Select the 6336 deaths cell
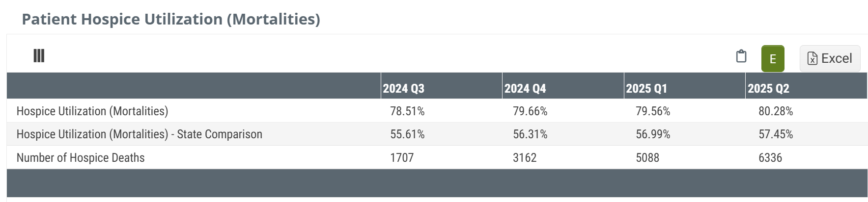868x202 pixels. (x=770, y=158)
